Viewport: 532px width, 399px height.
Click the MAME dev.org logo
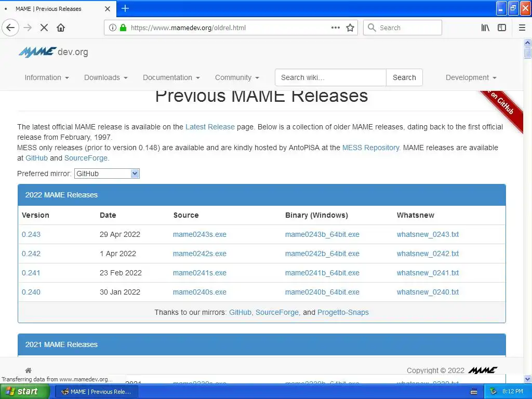(x=54, y=52)
